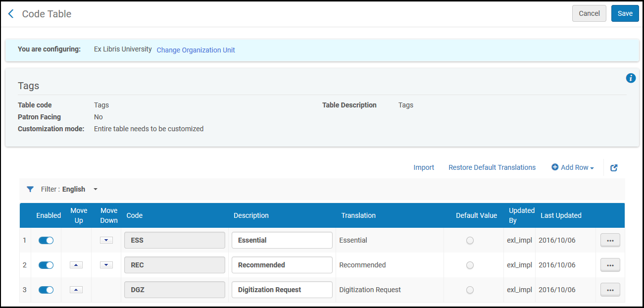
Task: Move the DGZ row up
Action: pyautogui.click(x=76, y=290)
